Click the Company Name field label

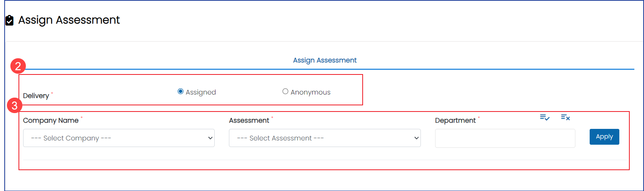(x=50, y=120)
